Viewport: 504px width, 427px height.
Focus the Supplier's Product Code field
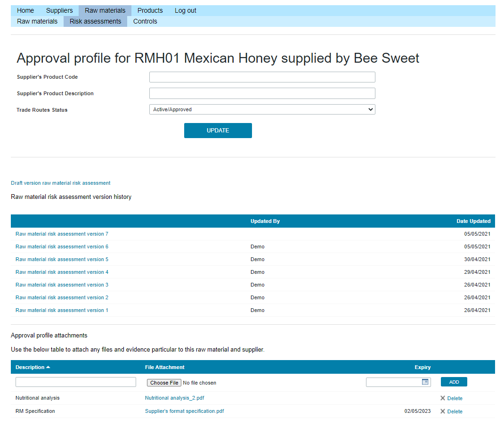click(262, 77)
